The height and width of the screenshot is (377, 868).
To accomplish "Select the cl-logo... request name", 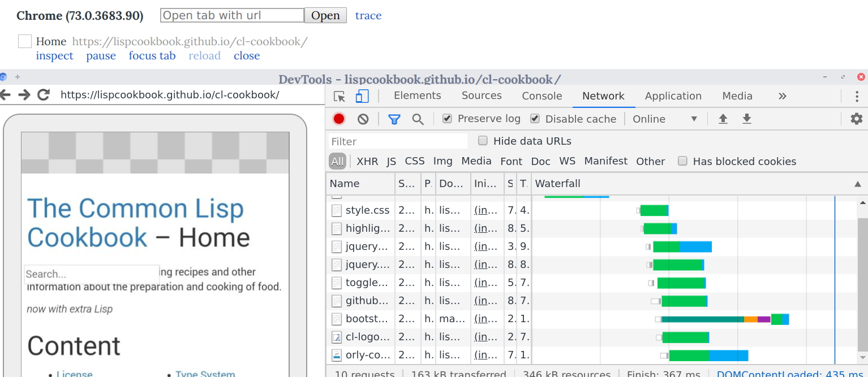I will 368,337.
